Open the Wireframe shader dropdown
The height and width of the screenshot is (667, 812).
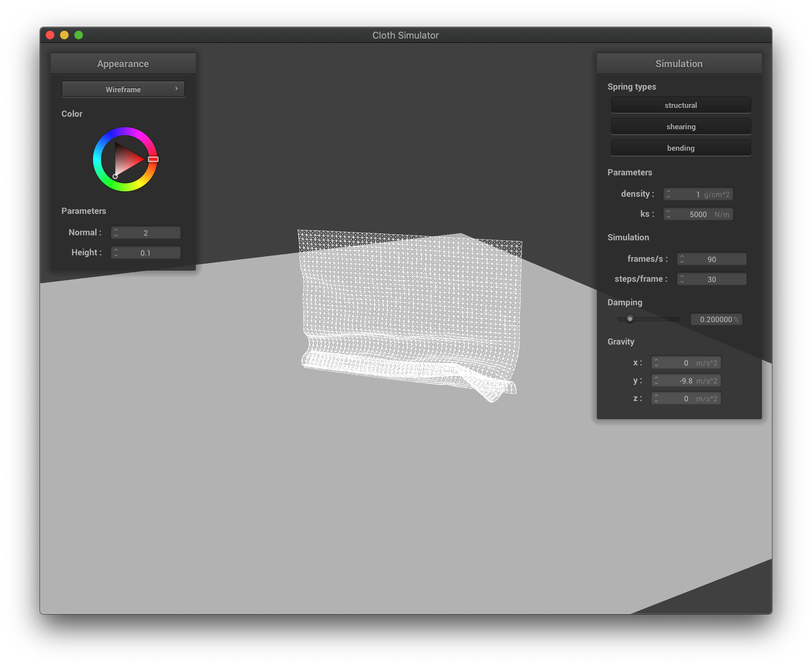click(x=123, y=89)
